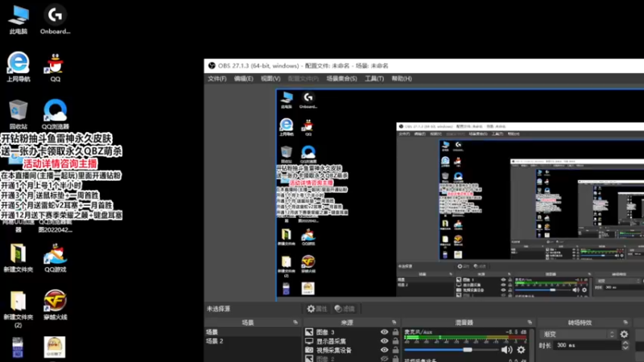The height and width of the screenshot is (362, 644).
Task: Open the 回收站 recycle bin
Action: pyautogui.click(x=19, y=114)
